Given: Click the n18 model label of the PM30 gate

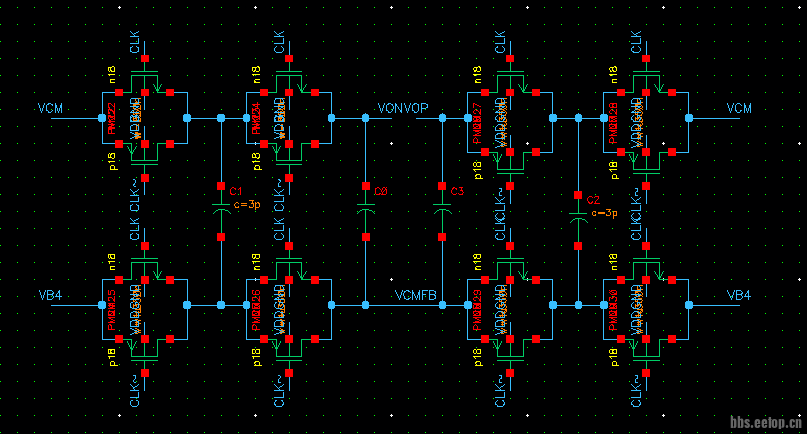Looking at the screenshot, I should (x=613, y=262).
